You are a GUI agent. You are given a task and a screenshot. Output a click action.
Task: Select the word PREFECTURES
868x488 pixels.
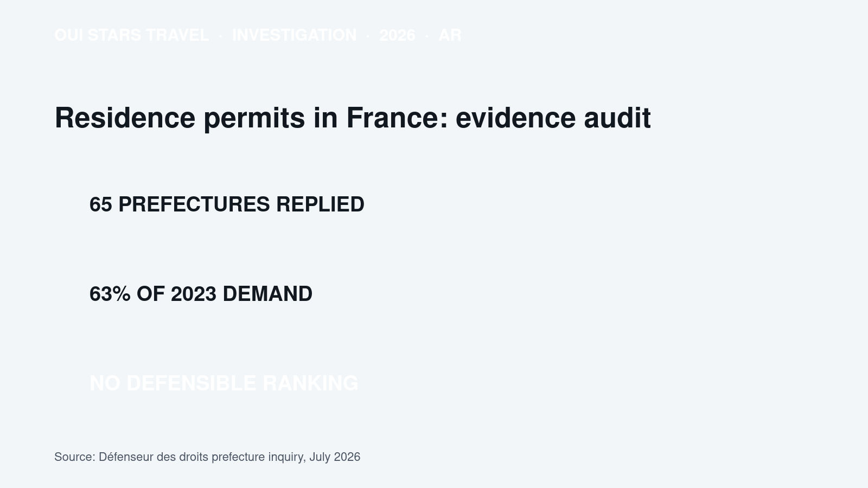(194, 204)
